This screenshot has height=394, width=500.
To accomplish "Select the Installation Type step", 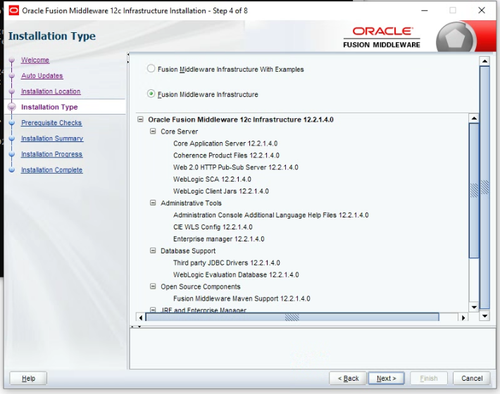I will click(x=49, y=107).
